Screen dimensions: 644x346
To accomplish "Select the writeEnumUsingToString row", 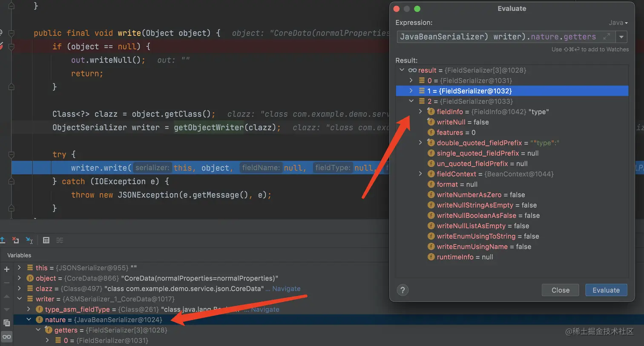I will click(x=512, y=236).
